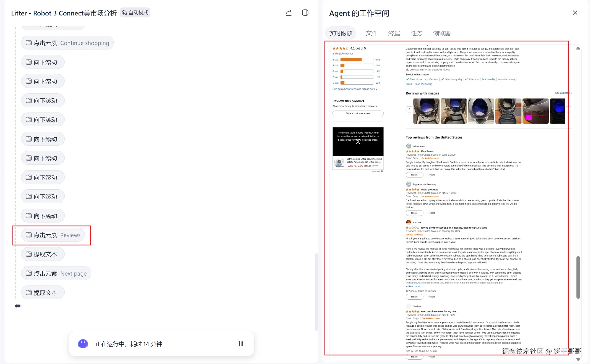Click the 点击元素 Reviews step

53,235
